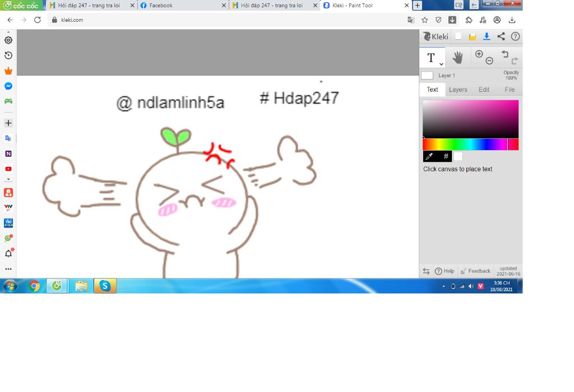Adjust the rainbow hue slider
Image resolution: width=574 pixels, height=392 pixels.
[x=470, y=144]
